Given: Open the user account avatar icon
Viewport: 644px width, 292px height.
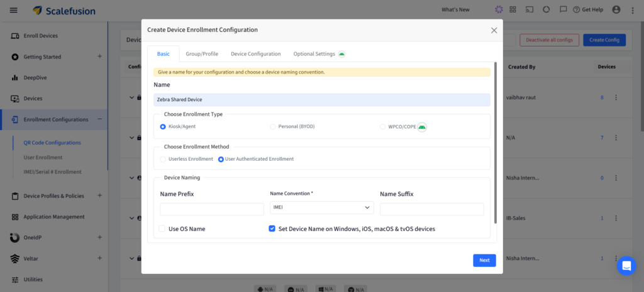Looking at the screenshot, I should [616, 9].
